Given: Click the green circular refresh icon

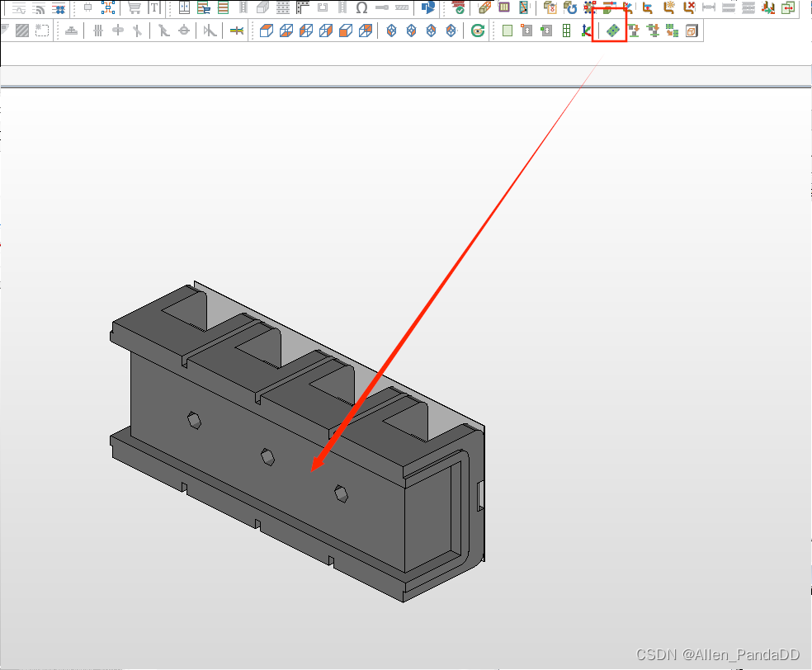Looking at the screenshot, I should [x=477, y=31].
